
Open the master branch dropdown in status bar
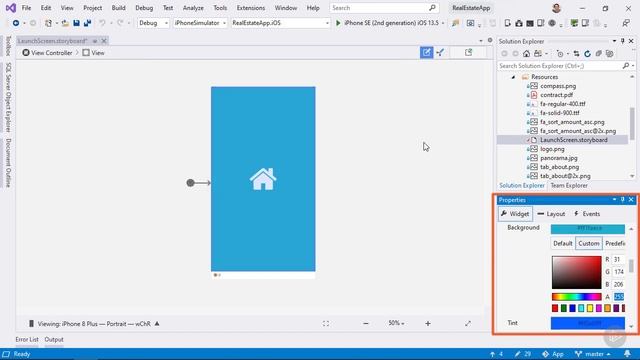(593, 354)
